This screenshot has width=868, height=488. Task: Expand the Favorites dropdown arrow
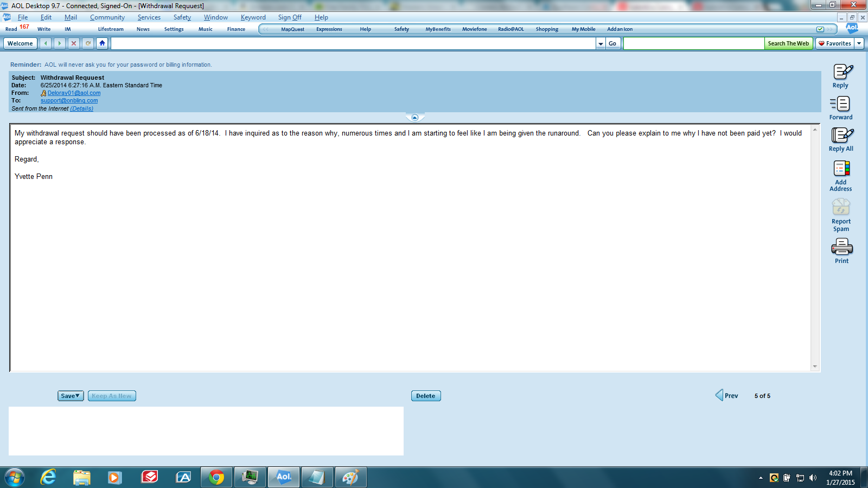pos(859,43)
